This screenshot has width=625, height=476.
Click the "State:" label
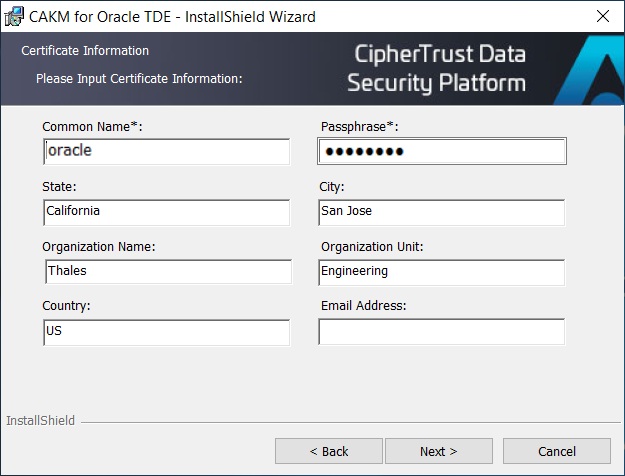pos(59,187)
